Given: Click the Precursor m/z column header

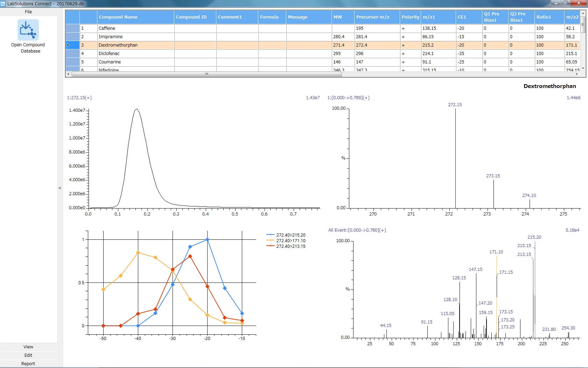Looking at the screenshot, I should coord(373,17).
